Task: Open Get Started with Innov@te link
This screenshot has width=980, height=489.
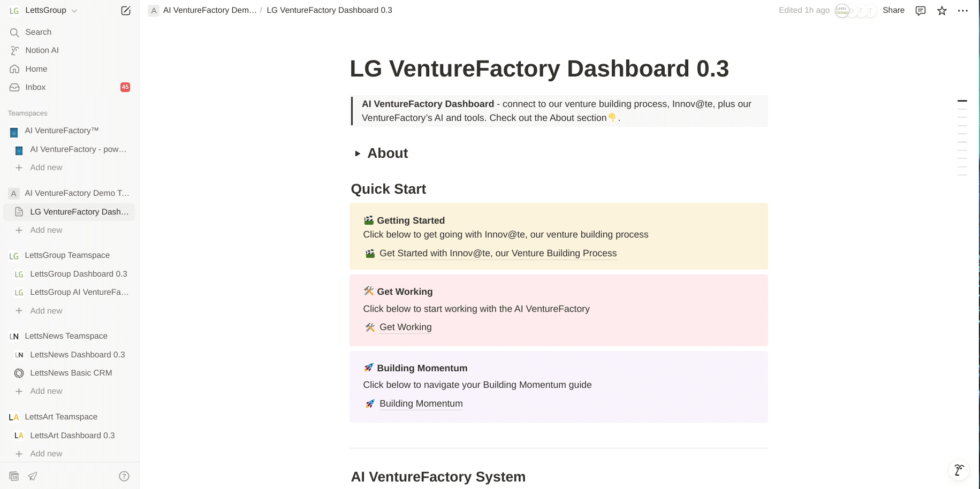Action: click(498, 254)
